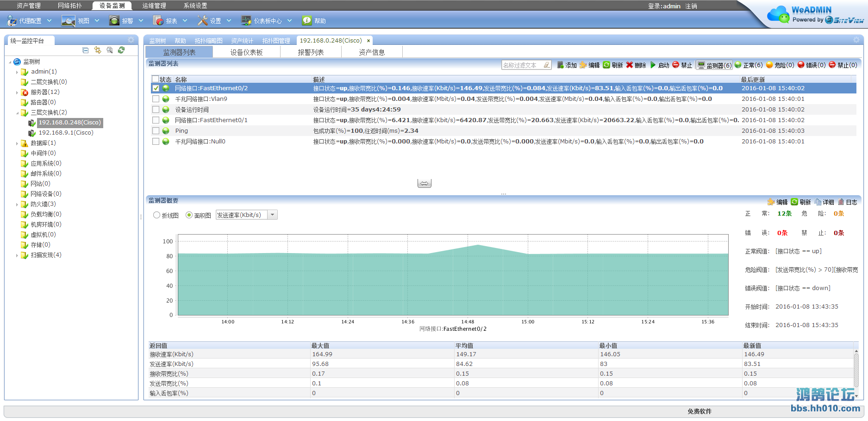The height and width of the screenshot is (421, 868).
Task: Toggle the select-all checkbox in the 状态 header
Action: pos(156,79)
